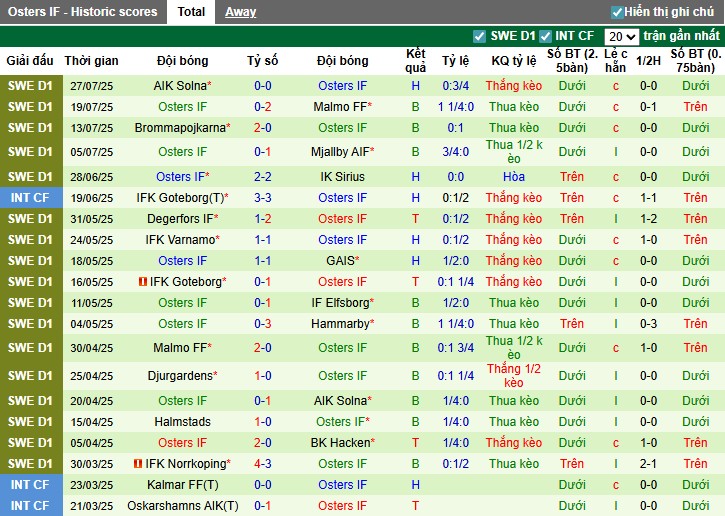
Task: Click the Kết quả column header
Action: click(415, 61)
